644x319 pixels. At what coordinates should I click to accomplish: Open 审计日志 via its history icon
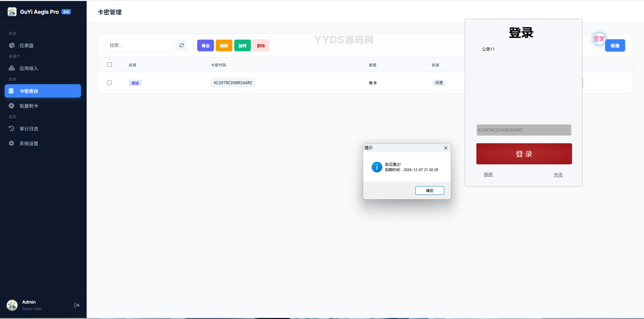[11, 128]
